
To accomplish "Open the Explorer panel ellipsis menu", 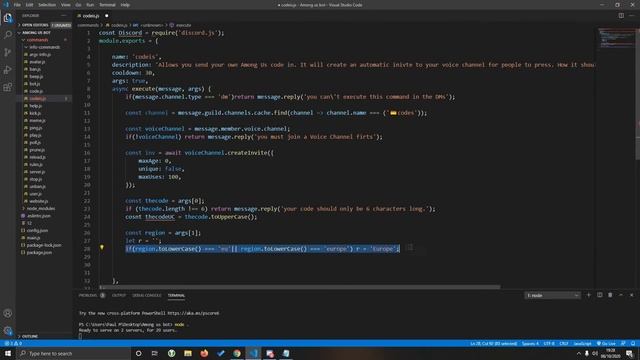I will 63,16.
